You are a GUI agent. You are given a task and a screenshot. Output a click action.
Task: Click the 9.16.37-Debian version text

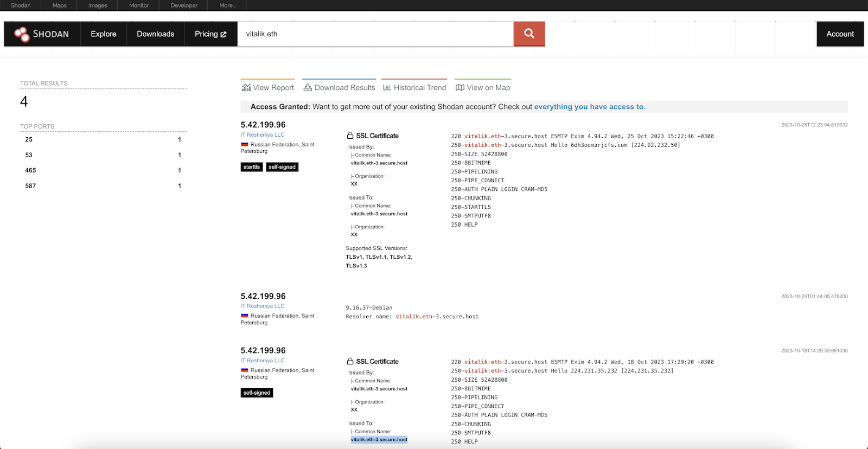coord(369,308)
